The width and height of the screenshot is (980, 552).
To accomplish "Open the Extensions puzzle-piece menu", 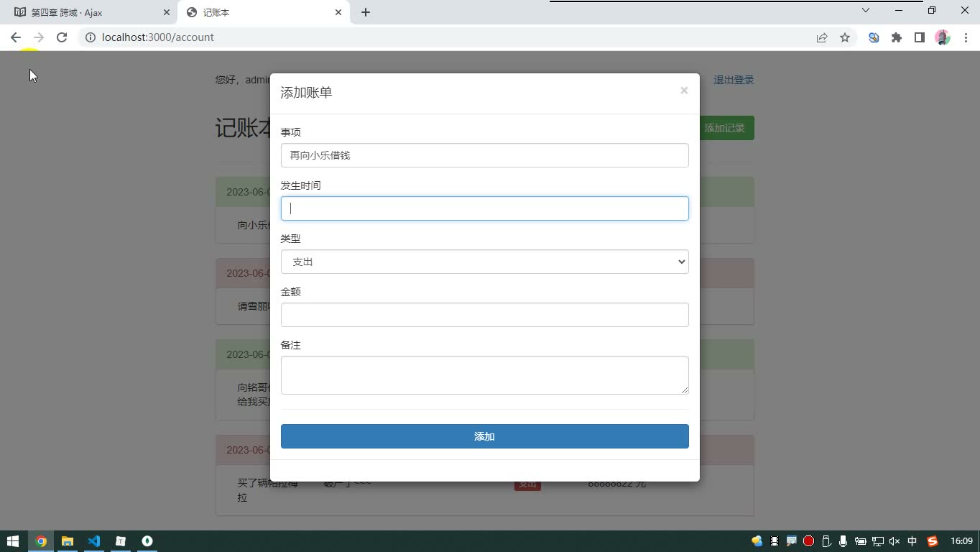I will click(x=897, y=37).
